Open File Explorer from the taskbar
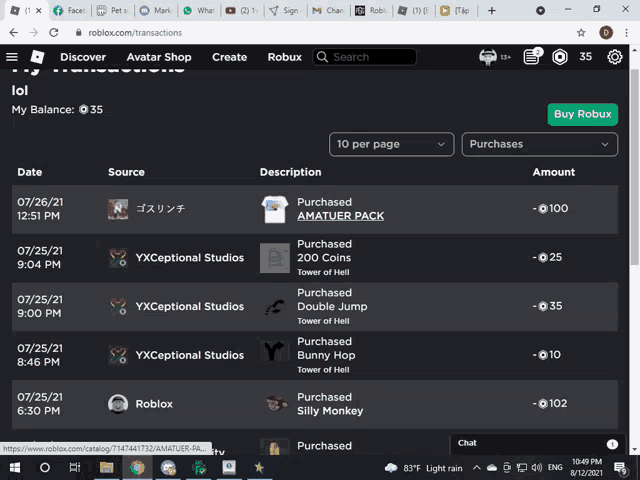This screenshot has height=480, width=640. (106, 468)
